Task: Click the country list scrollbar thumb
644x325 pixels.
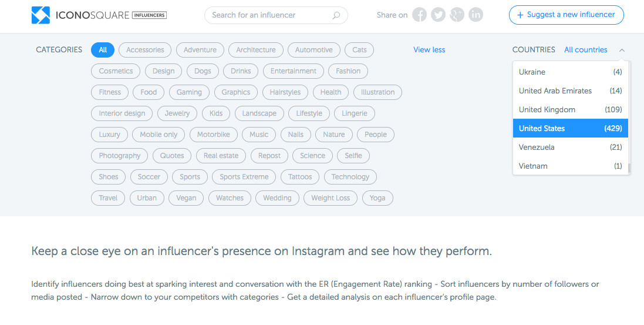Action: coord(628,168)
